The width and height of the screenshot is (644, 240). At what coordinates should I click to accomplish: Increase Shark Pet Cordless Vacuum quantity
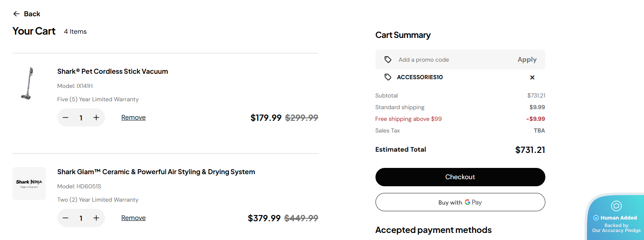pos(96,118)
